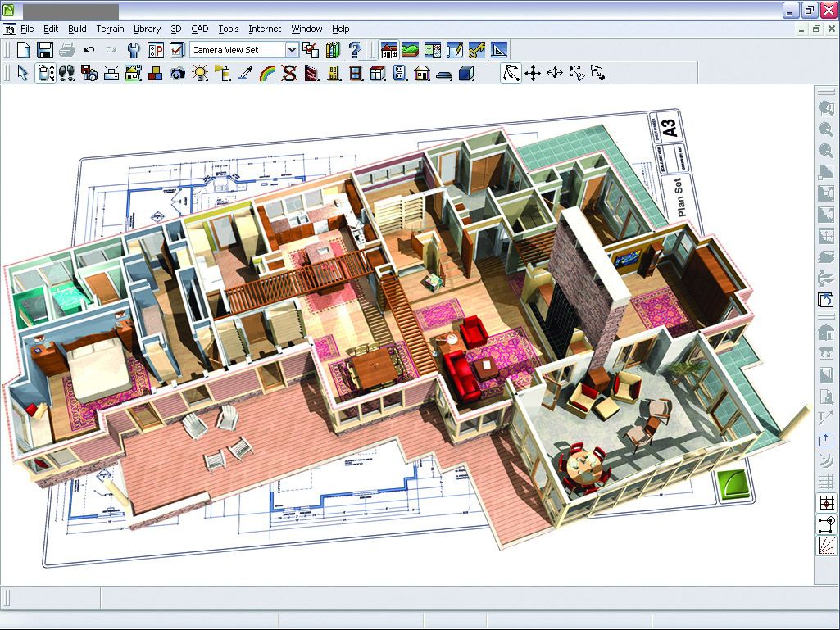The image size is (840, 630).
Task: Click the rotating camera icon
Action: tap(177, 73)
